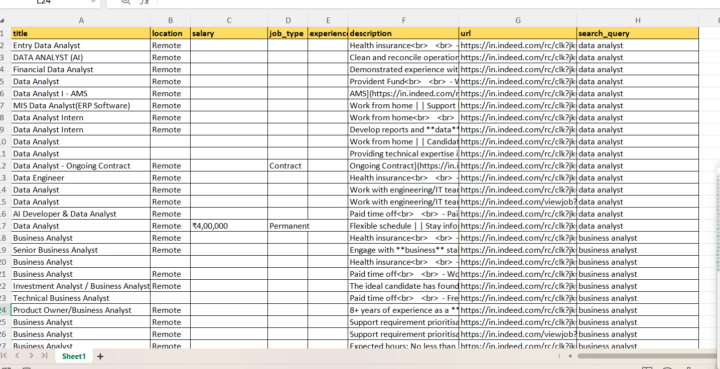Click the horizontal scrollbar thumb
This screenshot has width=720, height=369.
click(648, 356)
